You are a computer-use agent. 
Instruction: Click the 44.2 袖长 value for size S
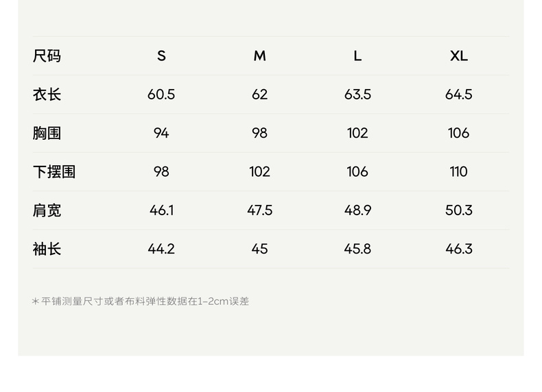pyautogui.click(x=161, y=249)
